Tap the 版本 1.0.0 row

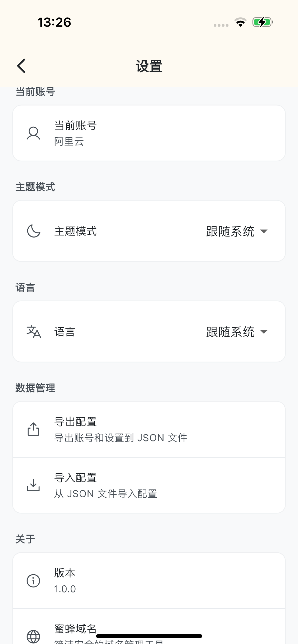(x=149, y=581)
